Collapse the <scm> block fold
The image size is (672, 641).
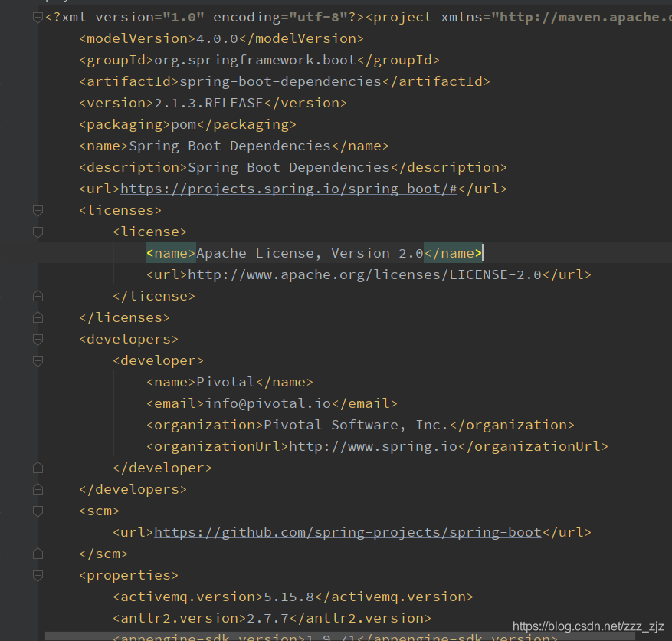(x=38, y=511)
